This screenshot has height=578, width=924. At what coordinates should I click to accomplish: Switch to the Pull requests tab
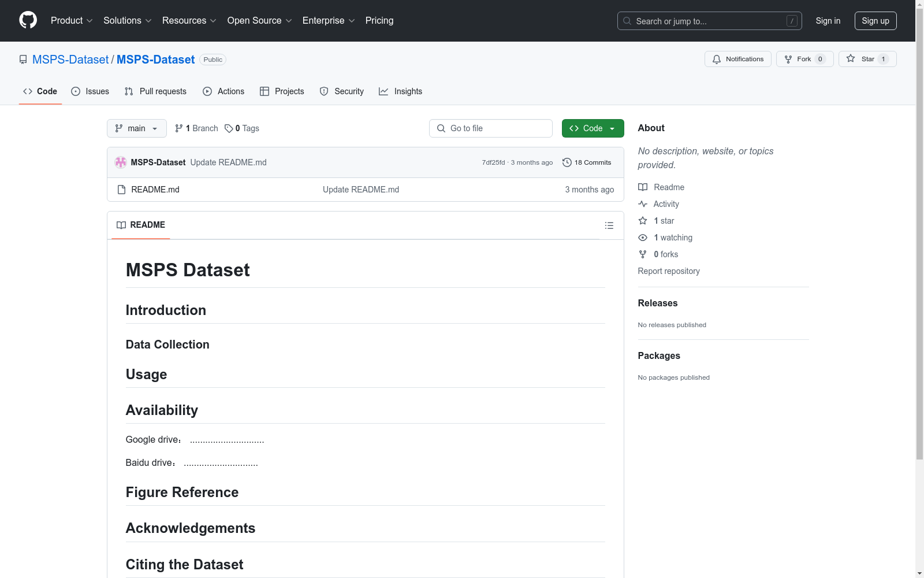[155, 91]
